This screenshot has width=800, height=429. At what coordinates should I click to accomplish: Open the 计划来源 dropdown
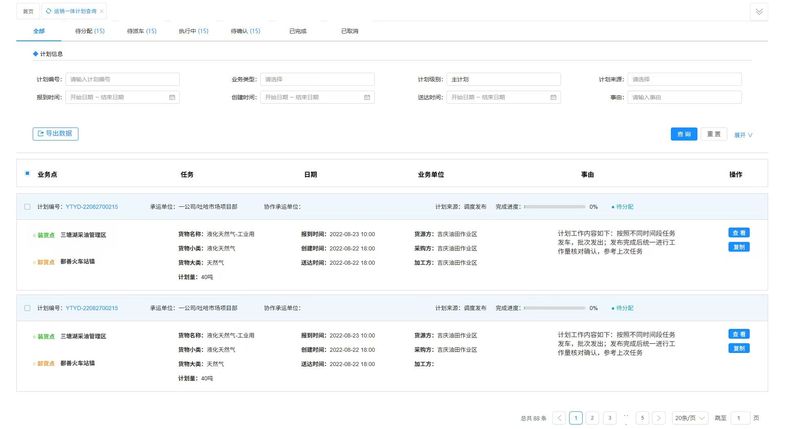click(684, 79)
